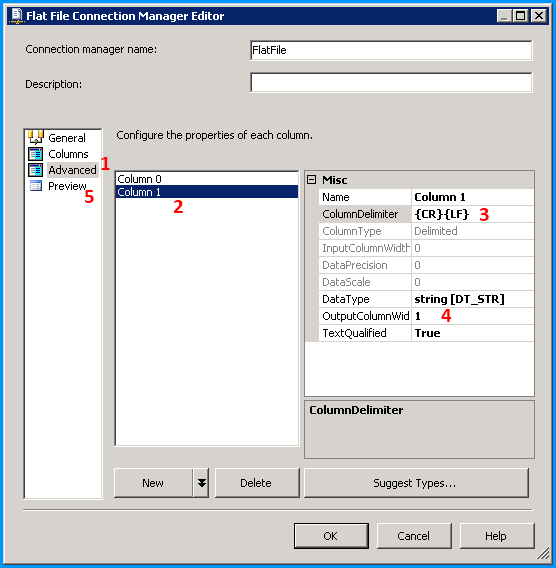Click the General page icon
This screenshot has width=556, height=568.
pyautogui.click(x=35, y=137)
